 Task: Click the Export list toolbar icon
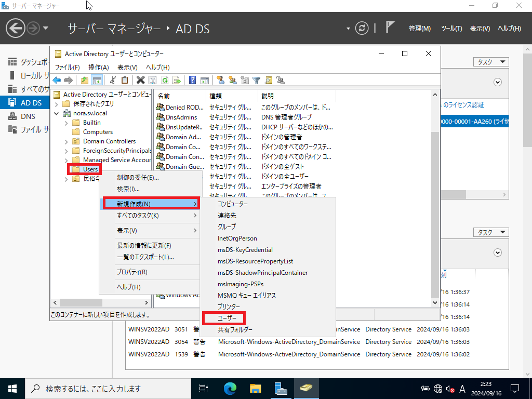pyautogui.click(x=177, y=80)
